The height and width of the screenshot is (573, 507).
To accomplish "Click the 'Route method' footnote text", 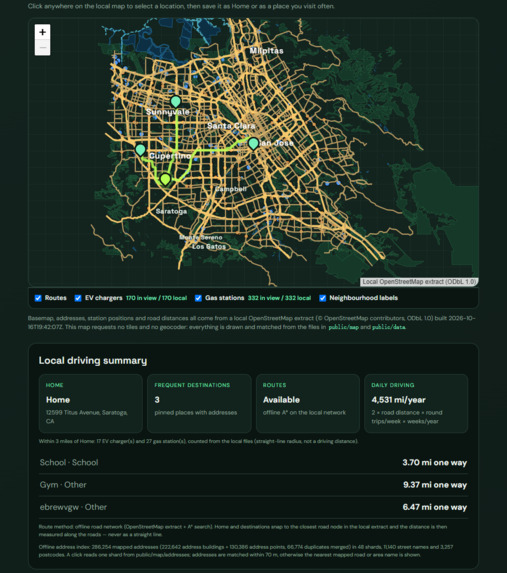I will coord(243,531).
